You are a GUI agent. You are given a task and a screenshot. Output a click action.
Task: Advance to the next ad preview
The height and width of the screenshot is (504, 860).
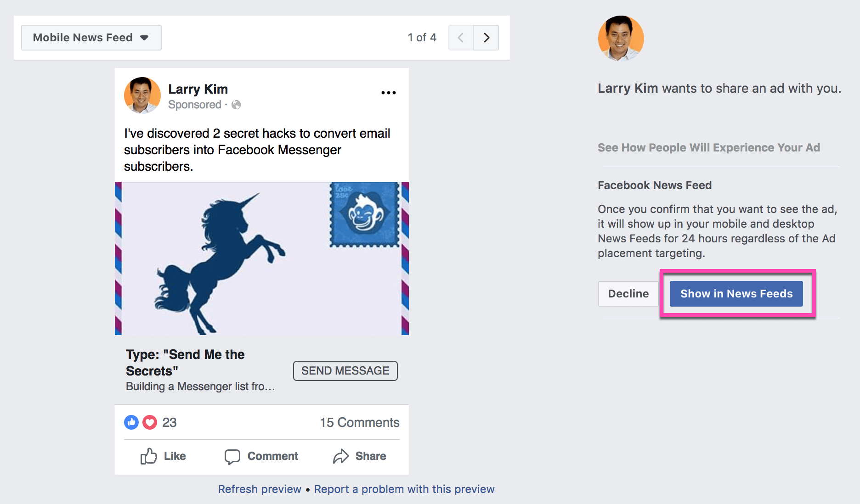(x=486, y=37)
